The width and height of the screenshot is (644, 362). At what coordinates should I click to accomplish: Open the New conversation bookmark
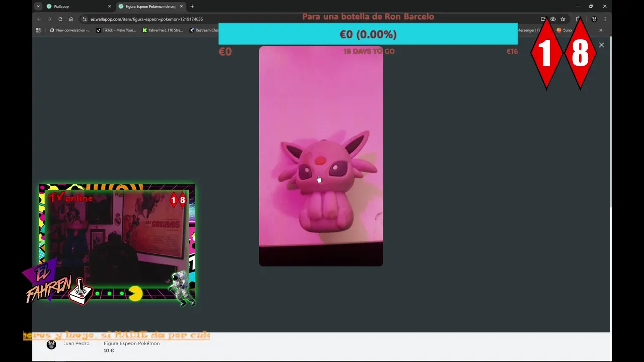(70, 30)
